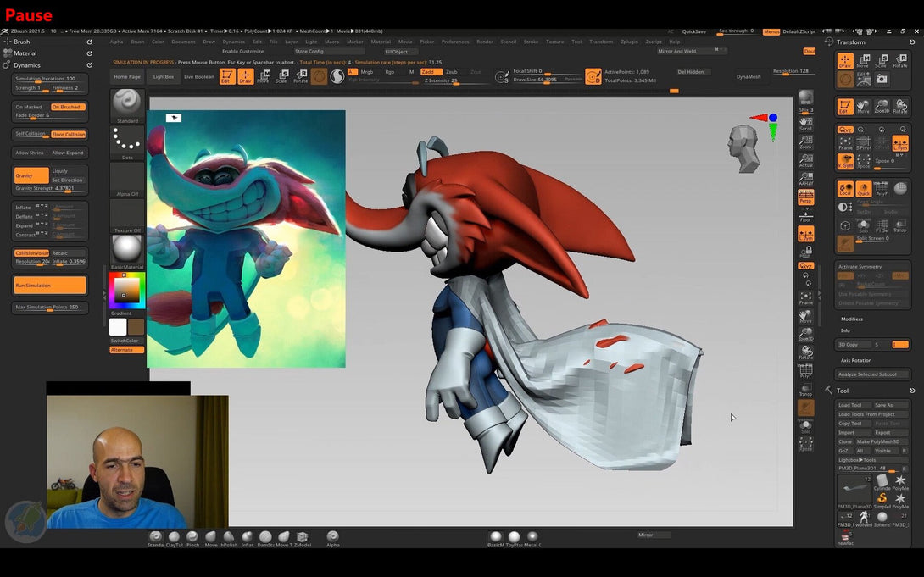
Task: Open the Render menu
Action: pos(485,42)
